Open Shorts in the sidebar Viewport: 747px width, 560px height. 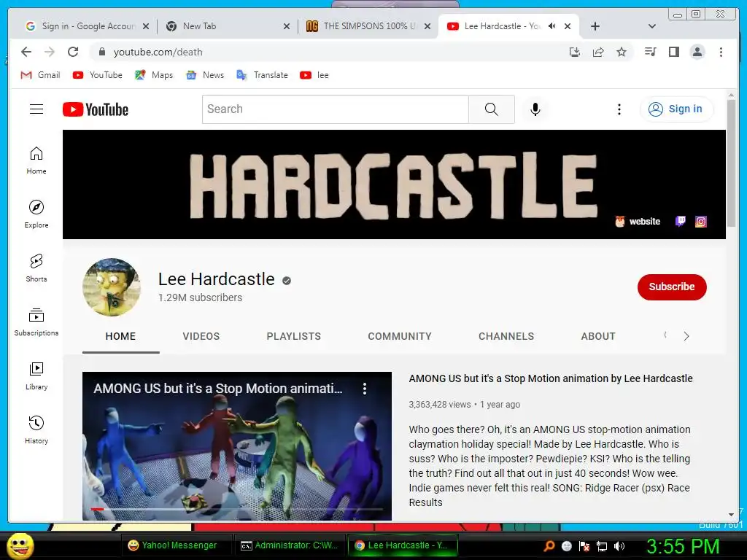(36, 268)
